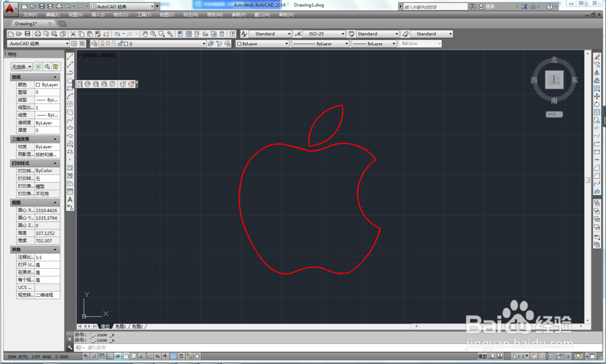This screenshot has width=606, height=364.
Task: Click the new drawing tab plus button
Action: [62, 24]
